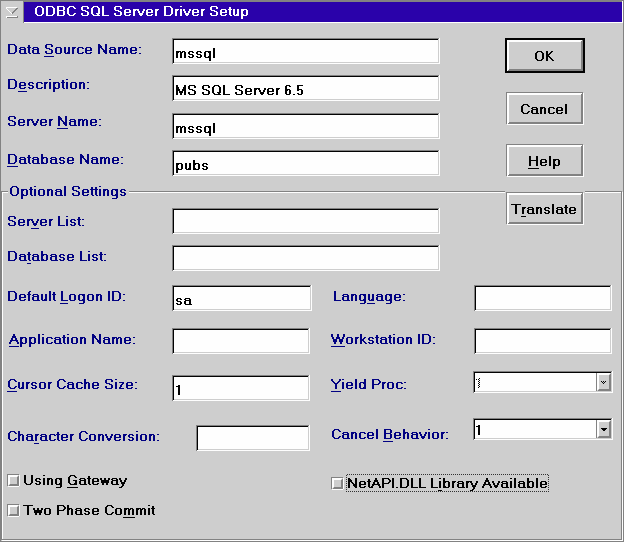Viewport: 624px width, 542px height.
Task: Confirm setup with the OK button
Action: 544,56
